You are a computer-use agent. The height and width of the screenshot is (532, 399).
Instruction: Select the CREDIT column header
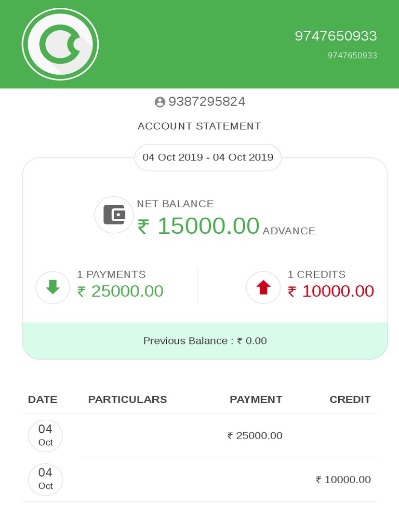(x=350, y=400)
